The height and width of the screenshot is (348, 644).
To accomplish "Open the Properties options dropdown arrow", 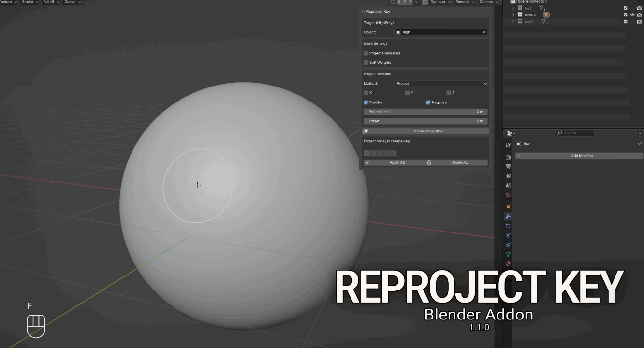I will pyautogui.click(x=640, y=133).
